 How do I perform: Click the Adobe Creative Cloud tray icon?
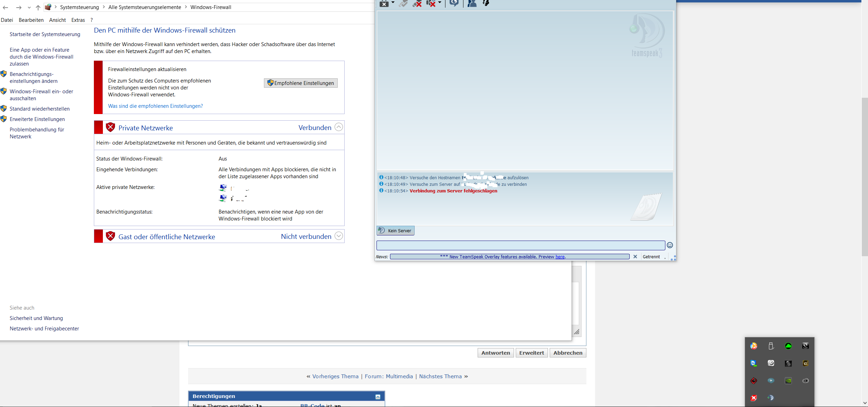(x=806, y=381)
